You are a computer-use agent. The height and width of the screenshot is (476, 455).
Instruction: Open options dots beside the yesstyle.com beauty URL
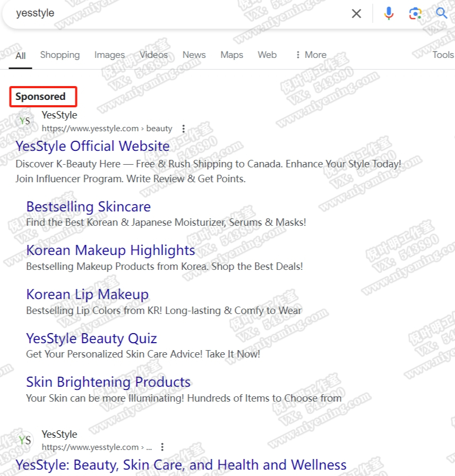point(184,129)
